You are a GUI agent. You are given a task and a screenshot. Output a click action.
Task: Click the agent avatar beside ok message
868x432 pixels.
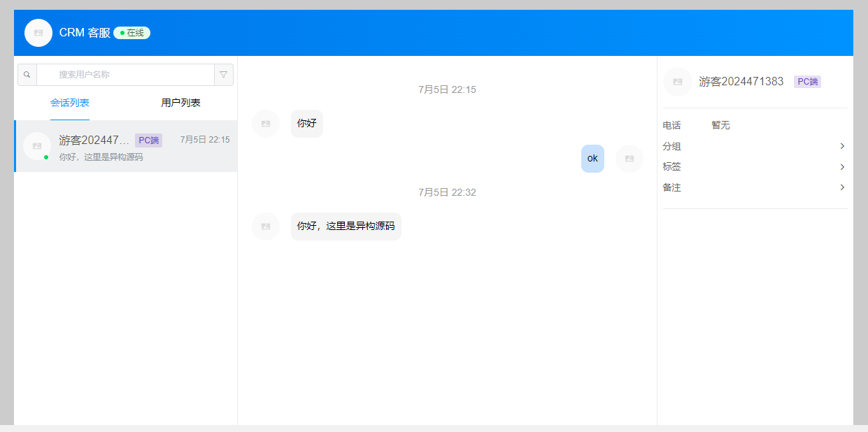629,159
